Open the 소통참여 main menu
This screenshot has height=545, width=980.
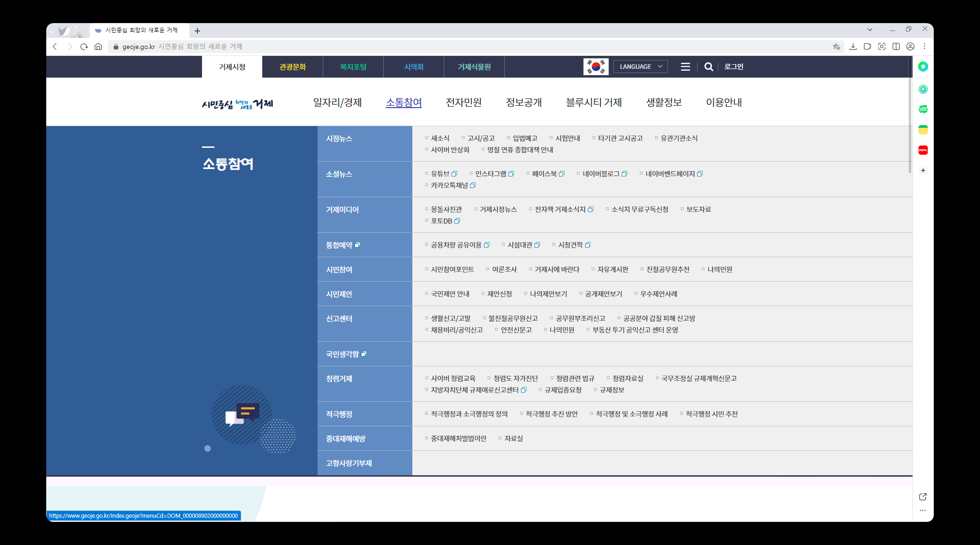(404, 102)
